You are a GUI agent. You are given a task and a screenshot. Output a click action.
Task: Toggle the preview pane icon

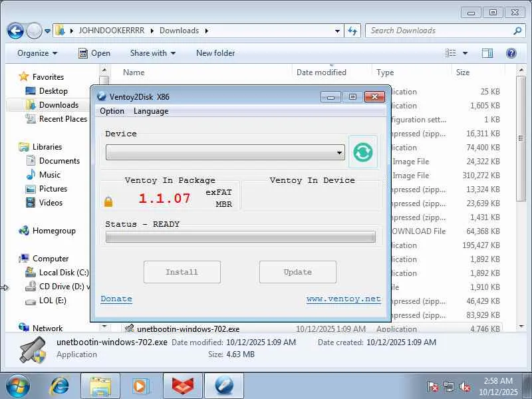point(487,53)
